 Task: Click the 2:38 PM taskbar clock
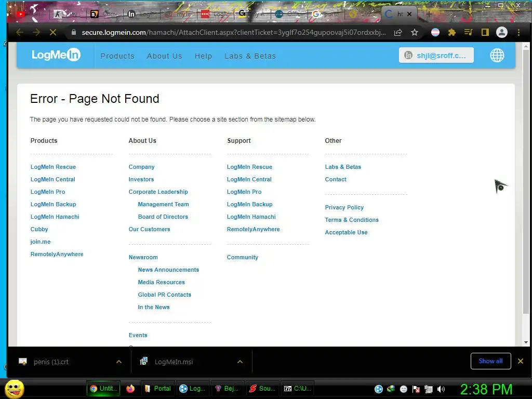click(x=486, y=389)
